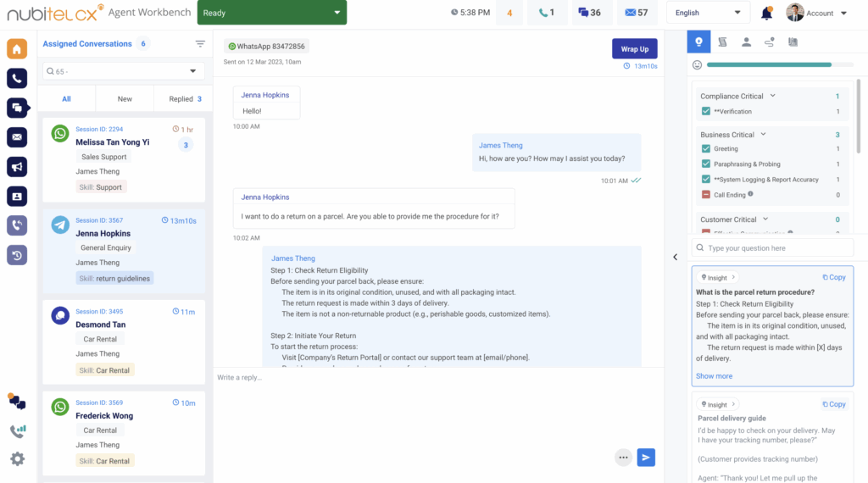868x483 pixels.
Task: Open Melissa Tan Yong Yi conversation
Action: [x=124, y=160]
